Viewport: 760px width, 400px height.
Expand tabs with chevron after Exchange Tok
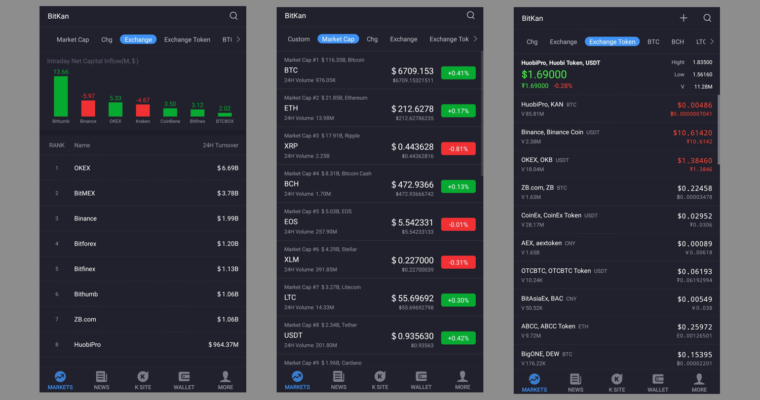(x=475, y=39)
